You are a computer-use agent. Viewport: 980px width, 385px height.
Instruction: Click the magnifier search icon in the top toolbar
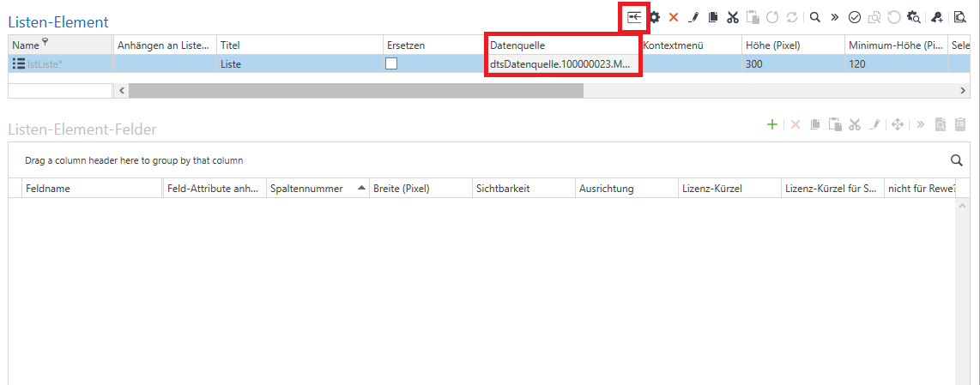coord(814,17)
